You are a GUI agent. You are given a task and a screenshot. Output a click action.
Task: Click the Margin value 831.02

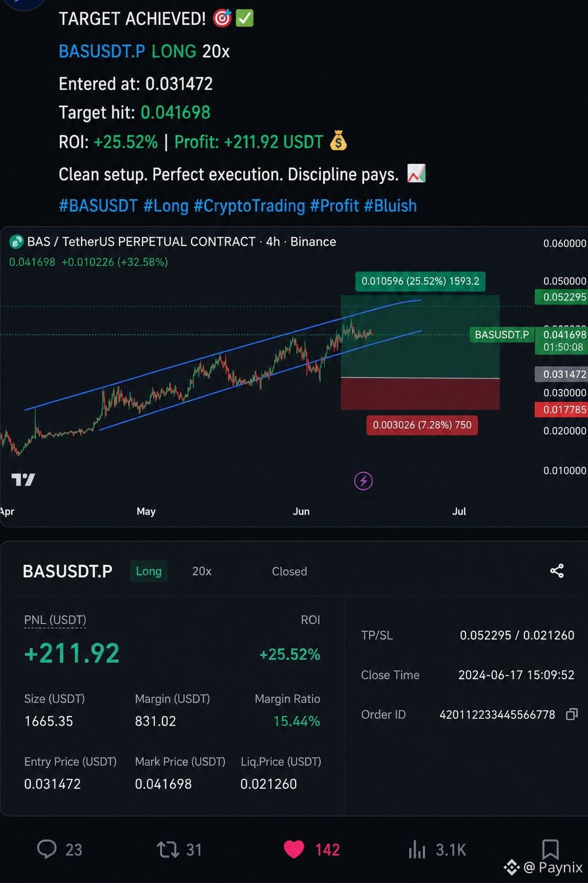click(155, 721)
